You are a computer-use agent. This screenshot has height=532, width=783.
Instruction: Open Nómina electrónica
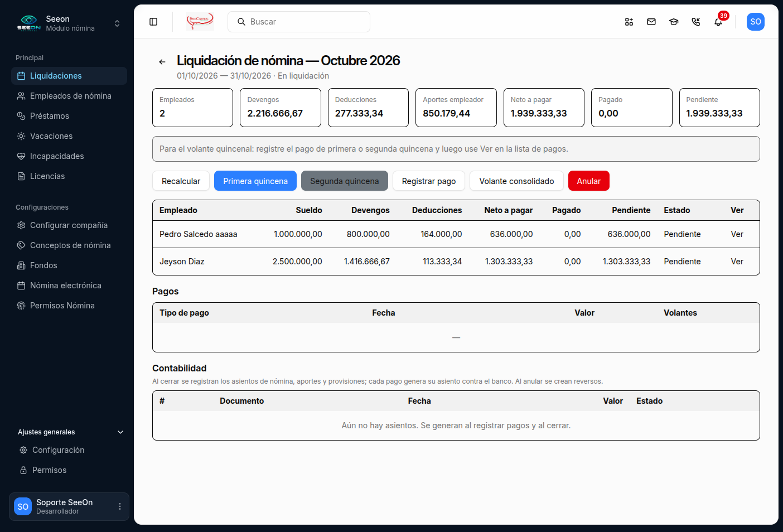click(69, 286)
